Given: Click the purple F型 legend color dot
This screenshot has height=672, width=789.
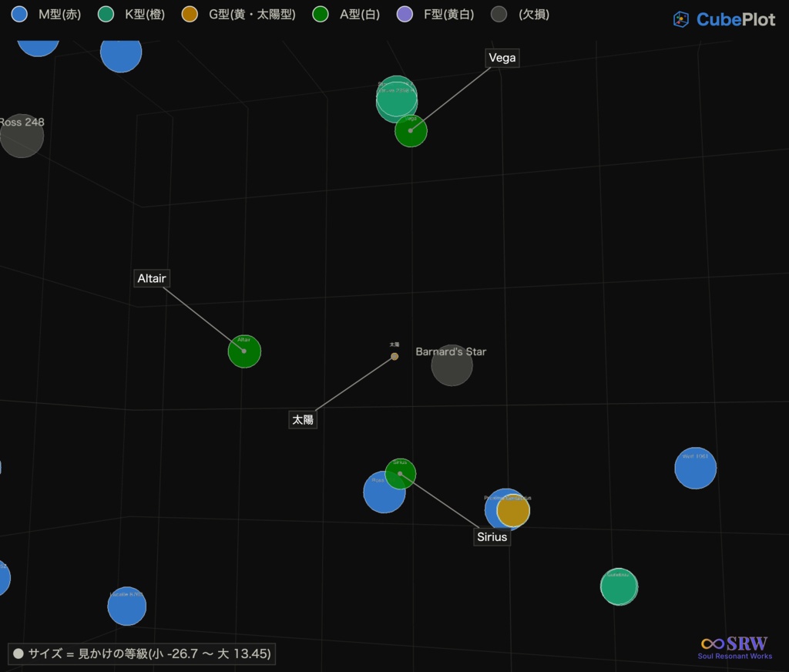Looking at the screenshot, I should (x=405, y=14).
